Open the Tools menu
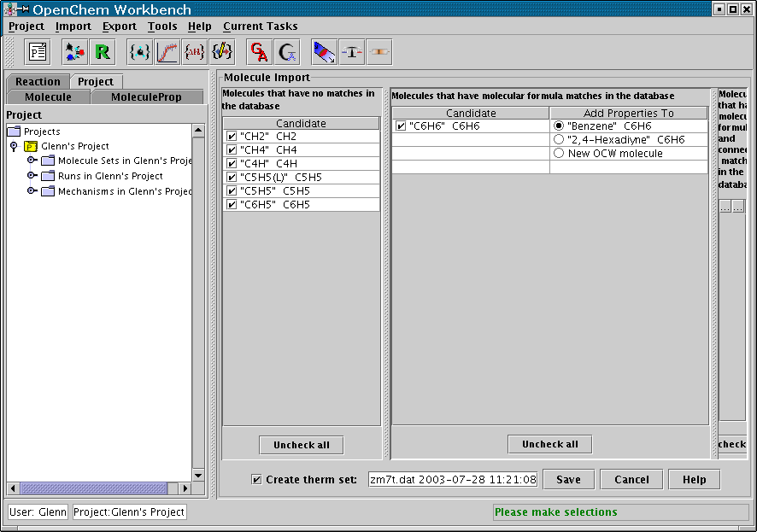This screenshot has width=757, height=532. pyautogui.click(x=162, y=26)
